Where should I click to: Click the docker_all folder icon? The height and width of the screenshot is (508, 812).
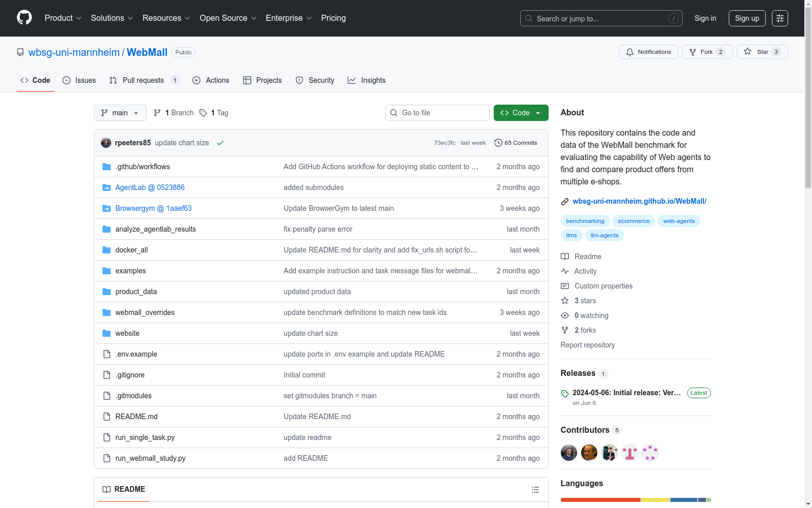(x=107, y=250)
